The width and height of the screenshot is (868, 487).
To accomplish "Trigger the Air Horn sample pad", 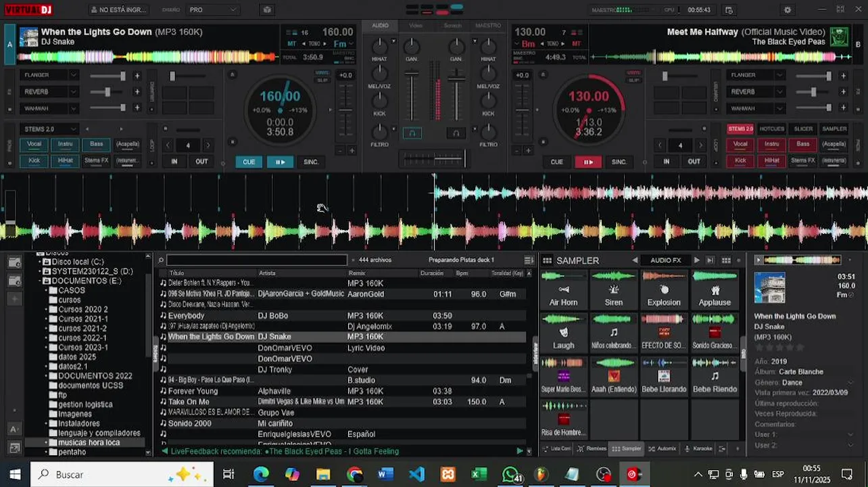I will point(563,289).
